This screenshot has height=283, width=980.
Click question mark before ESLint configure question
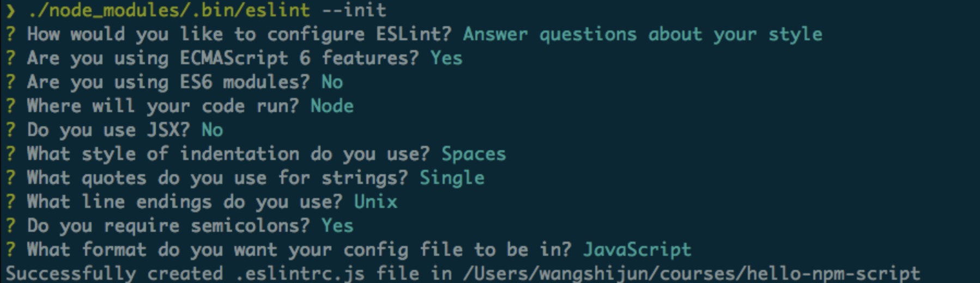pos(10,34)
